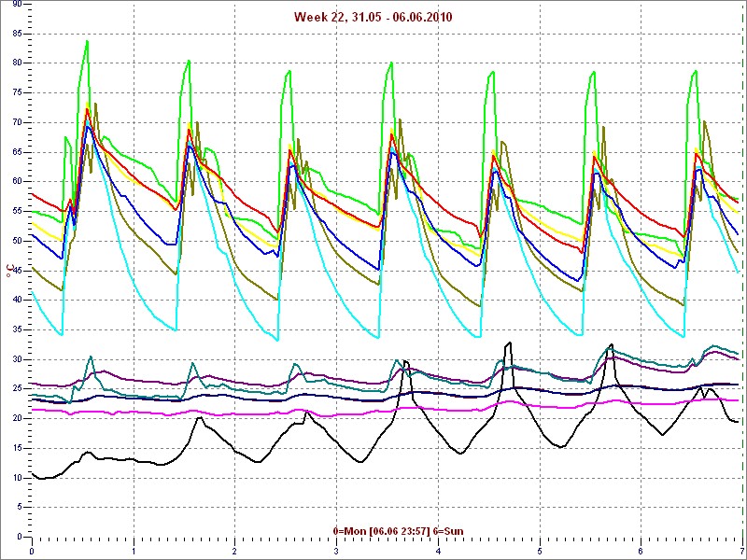This screenshot has height=560, width=747.
Task: Click the y-axis label 85
Action: pos(17,34)
